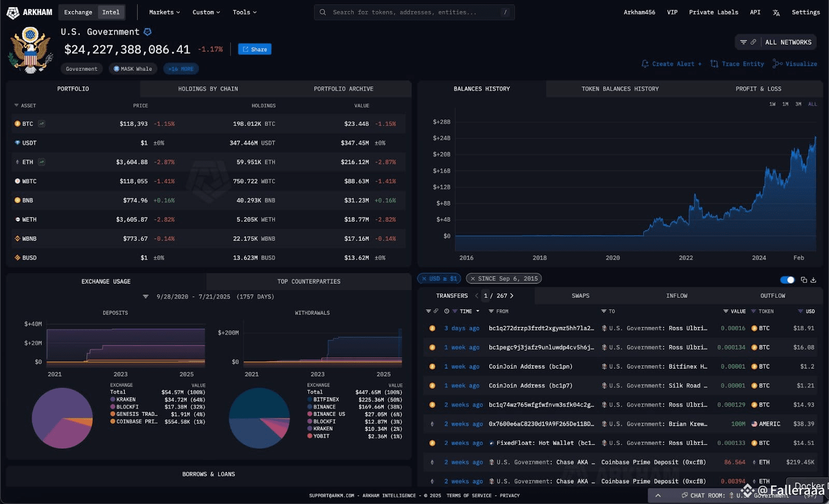Click the copy transfers icon

[x=804, y=280]
